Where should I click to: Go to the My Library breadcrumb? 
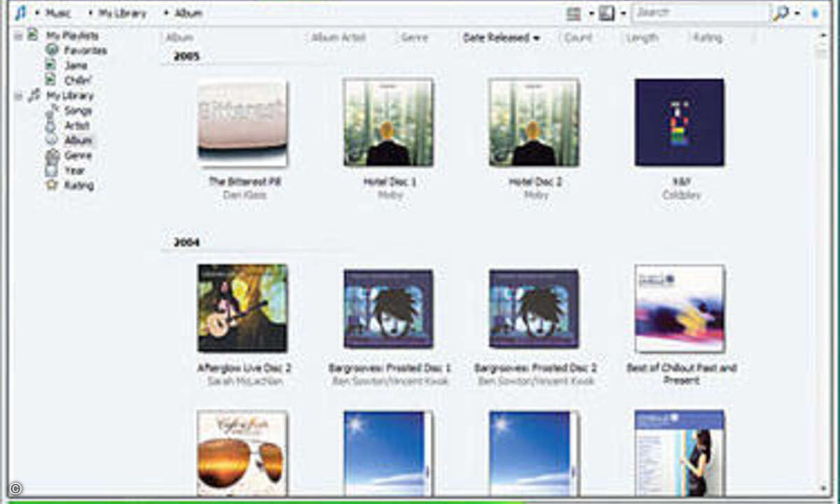click(122, 13)
